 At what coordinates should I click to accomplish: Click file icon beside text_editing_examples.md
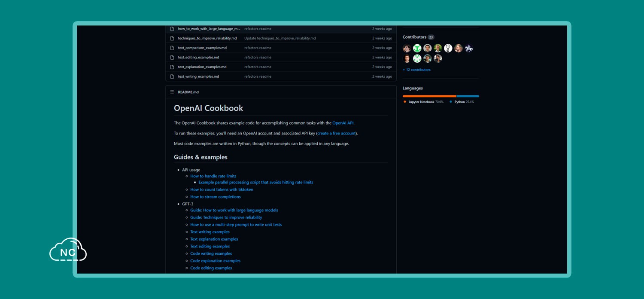(x=172, y=57)
